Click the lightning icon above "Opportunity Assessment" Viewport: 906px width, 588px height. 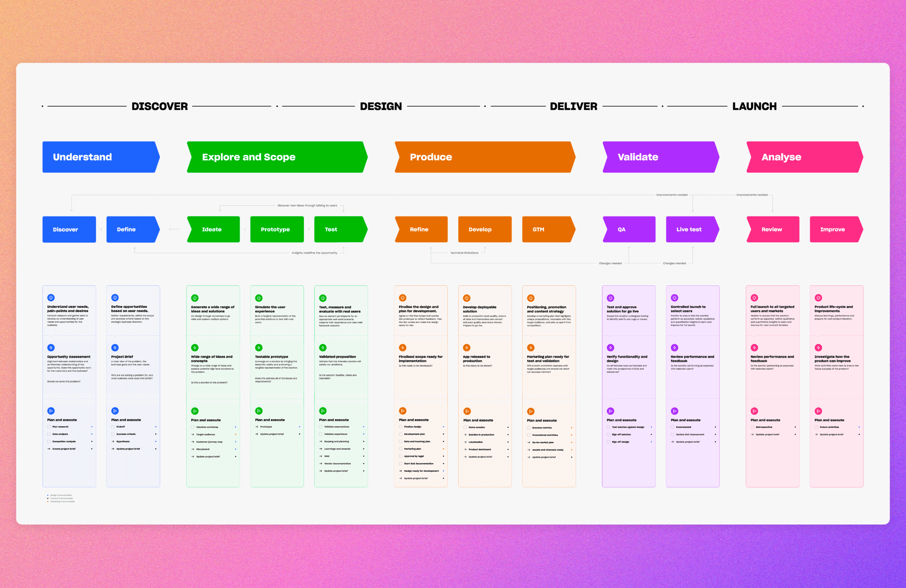tap(51, 348)
